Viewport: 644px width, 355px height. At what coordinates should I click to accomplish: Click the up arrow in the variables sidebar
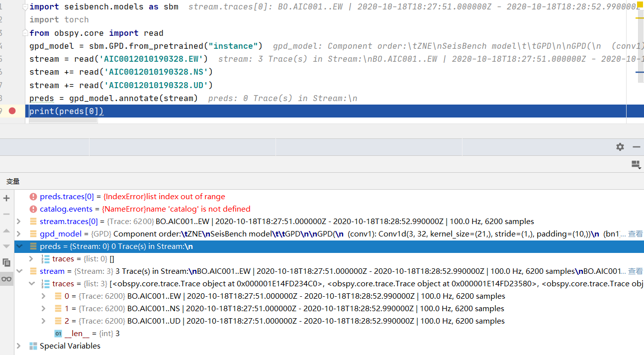[x=6, y=230]
